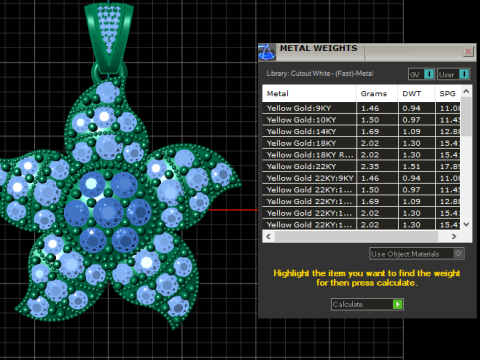Select the Yellow Gold 22KY:9KY row
Screen dimensions: 480x360
click(x=361, y=178)
